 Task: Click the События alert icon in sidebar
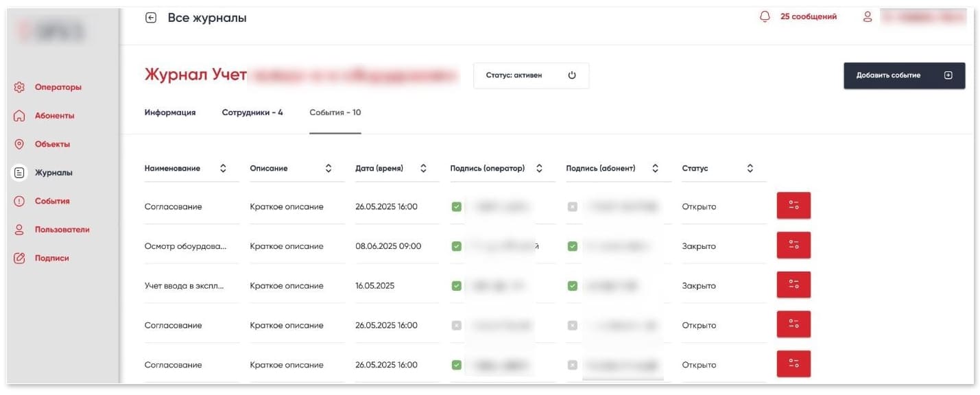pyautogui.click(x=19, y=202)
